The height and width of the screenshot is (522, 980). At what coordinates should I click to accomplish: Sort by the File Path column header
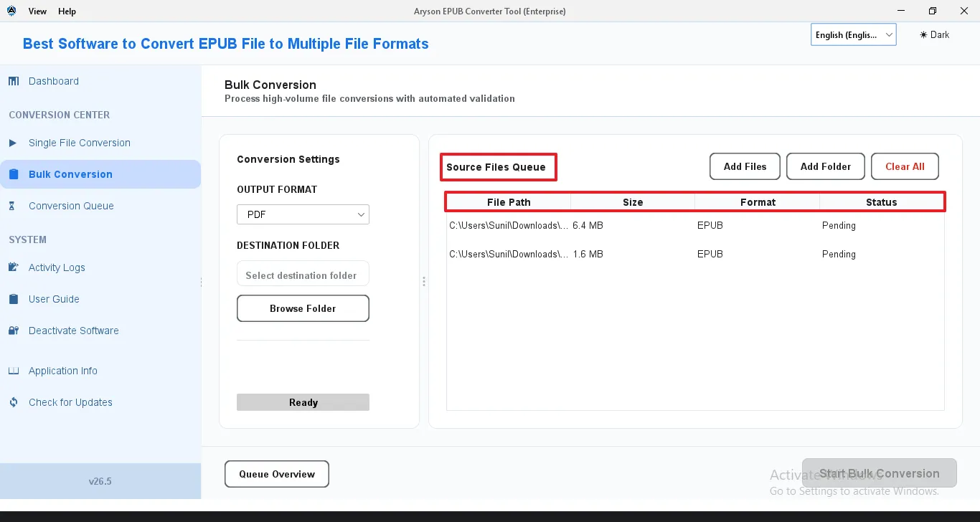tap(509, 202)
